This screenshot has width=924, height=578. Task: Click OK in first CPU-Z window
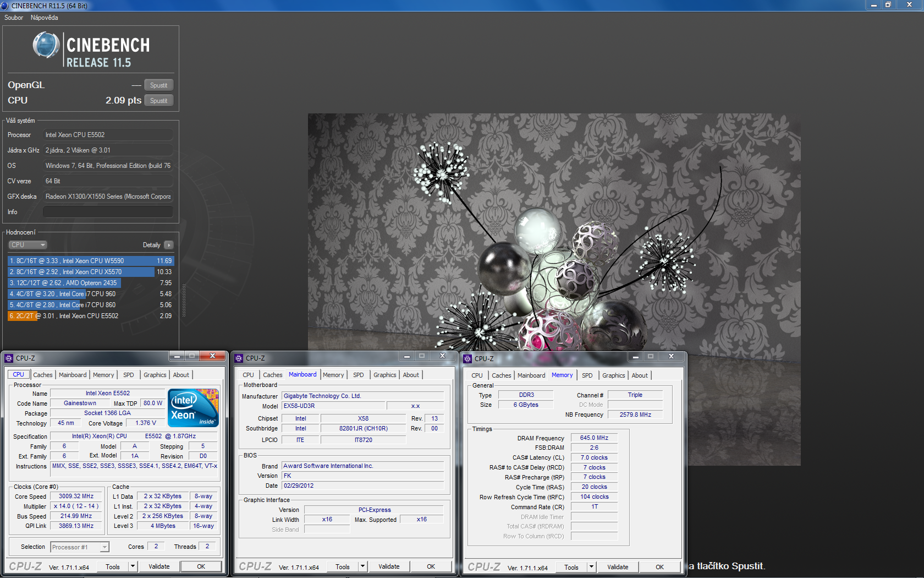(x=201, y=566)
